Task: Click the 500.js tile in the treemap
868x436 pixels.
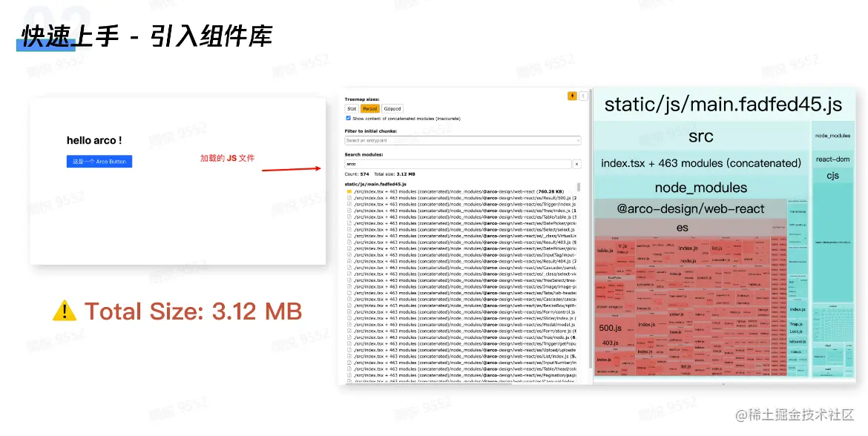Action: (x=610, y=328)
